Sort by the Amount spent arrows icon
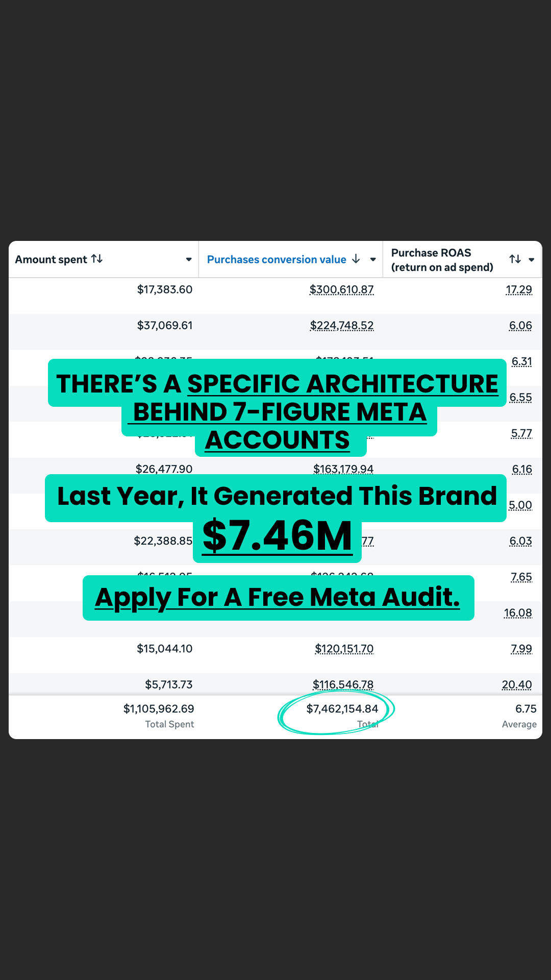The height and width of the screenshot is (980, 551). 97,259
